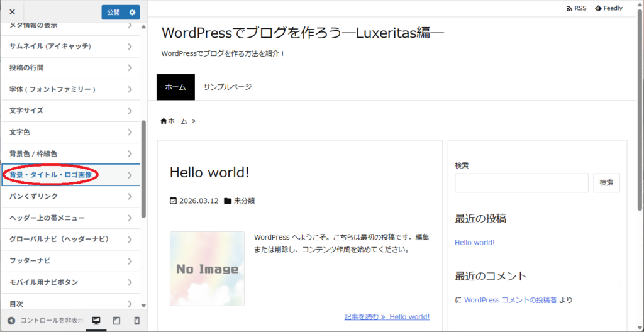
Task: Click the RSS text link
Action: pos(580,8)
